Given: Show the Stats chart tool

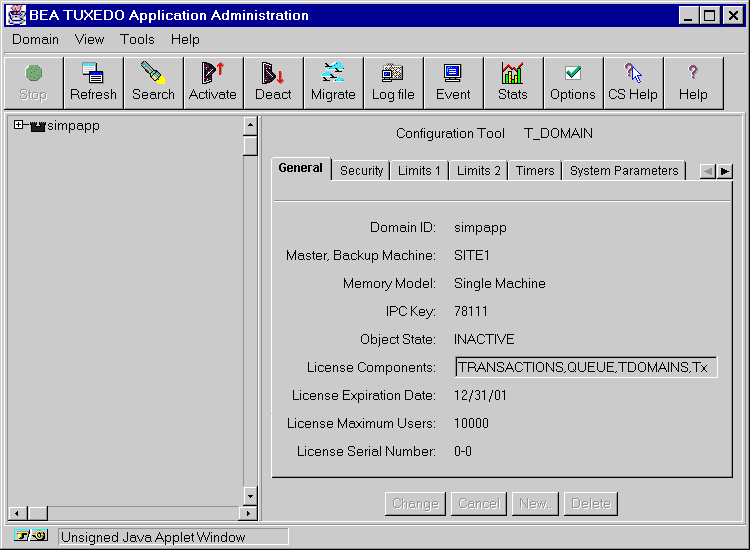Looking at the screenshot, I should point(514,83).
